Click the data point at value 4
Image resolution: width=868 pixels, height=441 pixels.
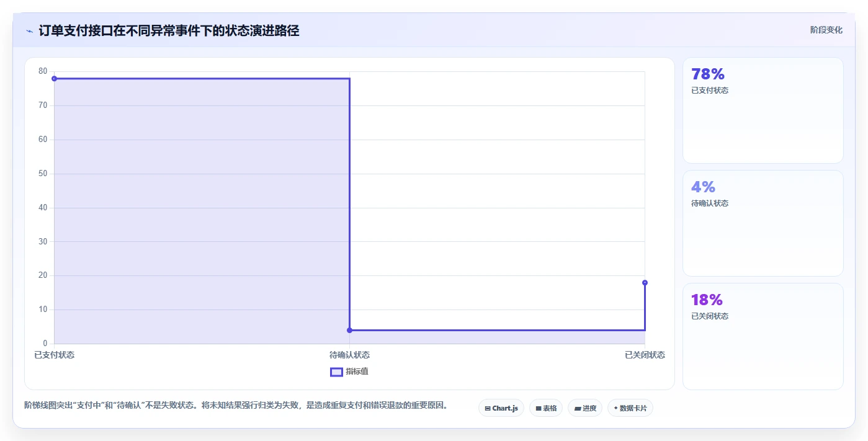(349, 330)
